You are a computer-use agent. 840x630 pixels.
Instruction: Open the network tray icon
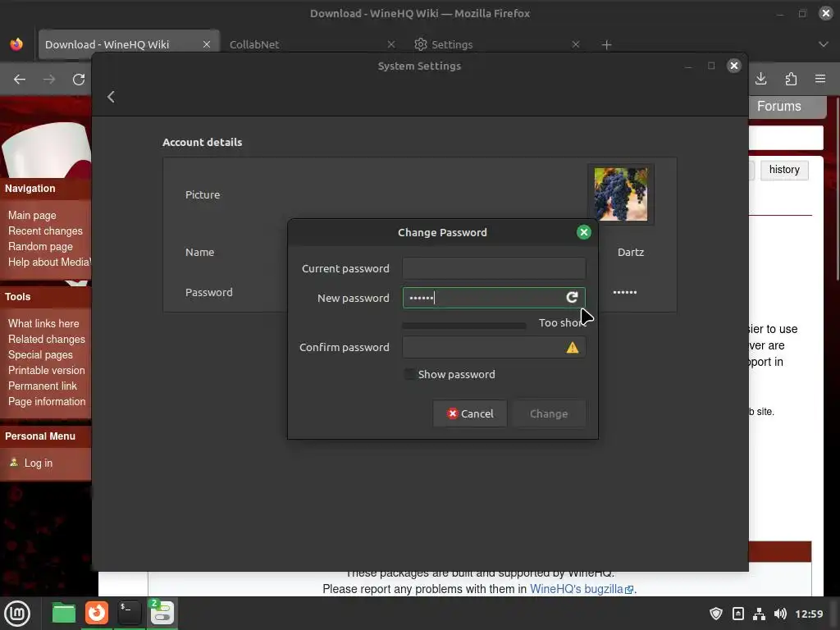759,614
